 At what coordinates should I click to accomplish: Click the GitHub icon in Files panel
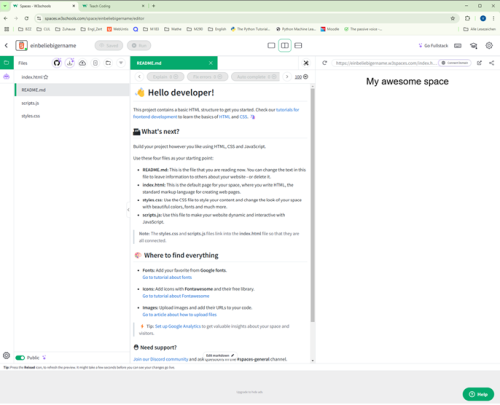[x=57, y=63]
